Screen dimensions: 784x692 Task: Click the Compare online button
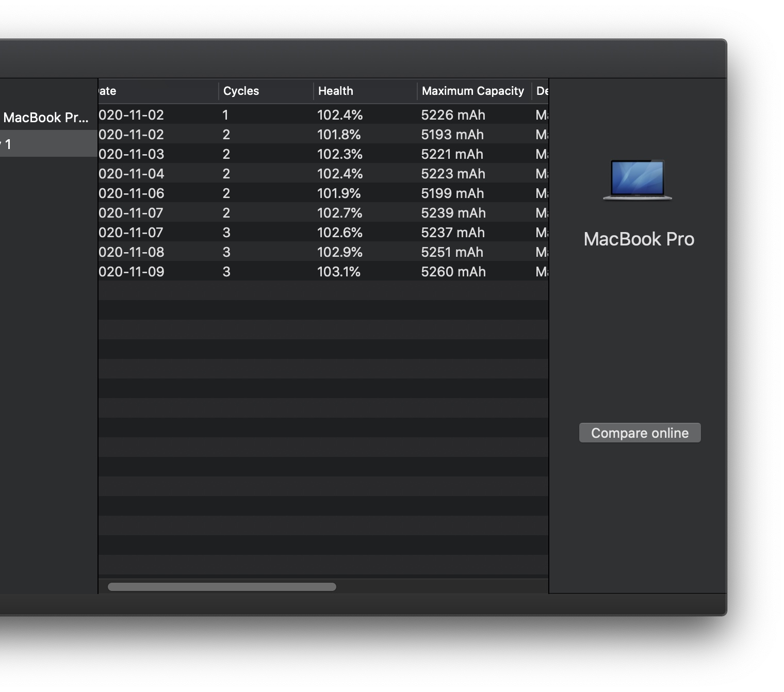coord(640,433)
